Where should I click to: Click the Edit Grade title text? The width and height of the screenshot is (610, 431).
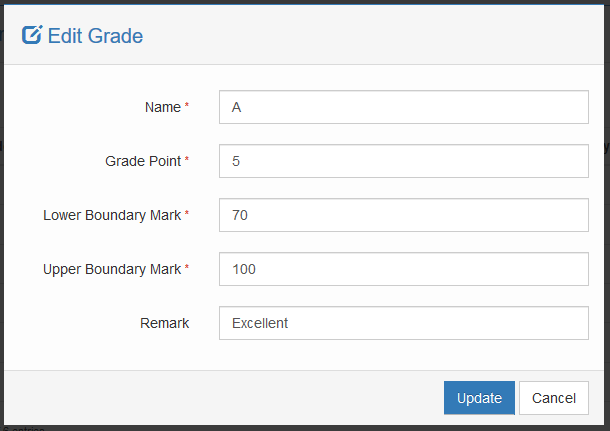pos(95,36)
